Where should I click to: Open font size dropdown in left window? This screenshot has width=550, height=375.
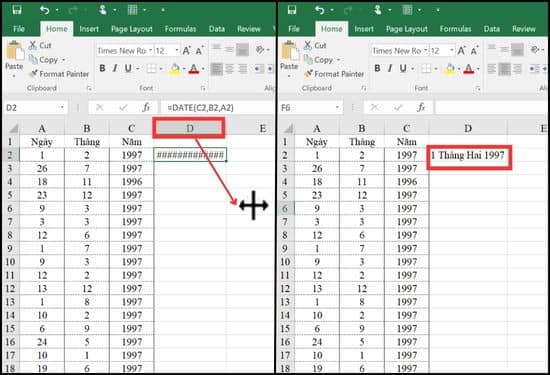[x=176, y=51]
